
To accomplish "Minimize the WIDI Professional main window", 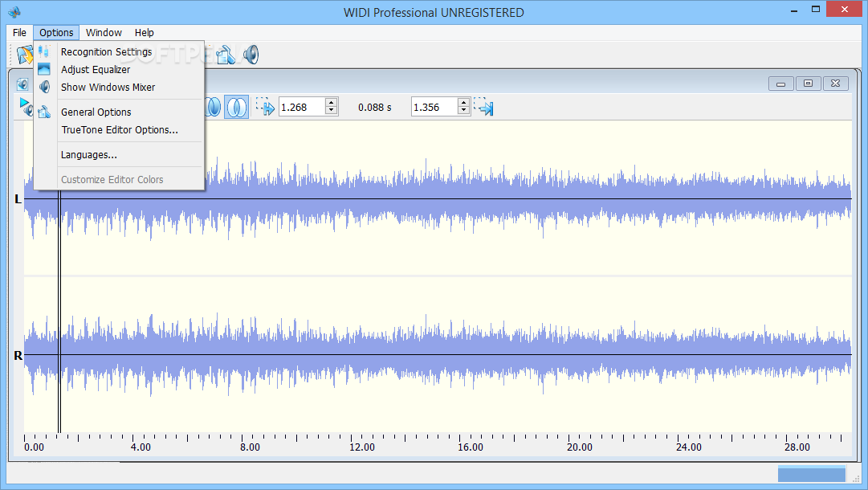I will click(x=794, y=10).
